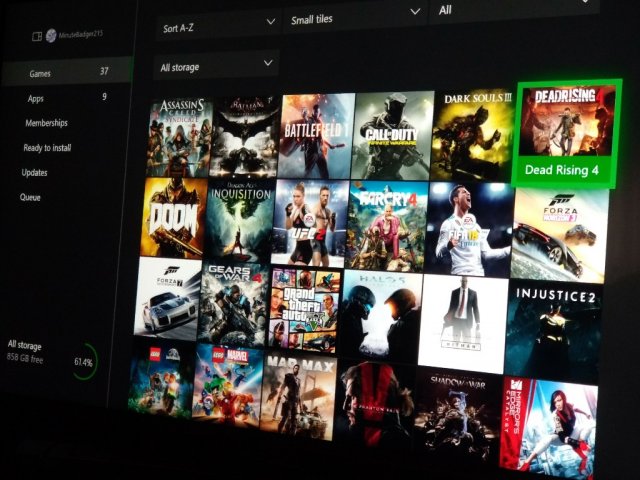This screenshot has width=640, height=480.
Task: Click the 858 GB free text
Action: tap(24, 359)
